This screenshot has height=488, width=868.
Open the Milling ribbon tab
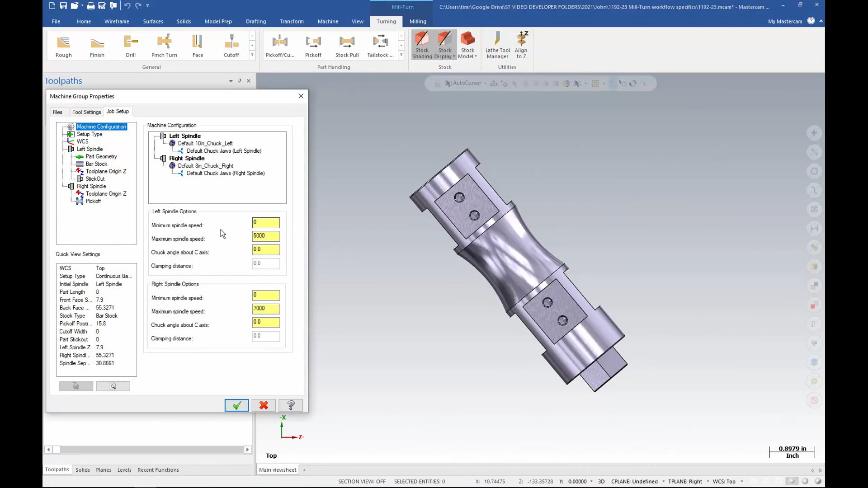[x=418, y=21]
